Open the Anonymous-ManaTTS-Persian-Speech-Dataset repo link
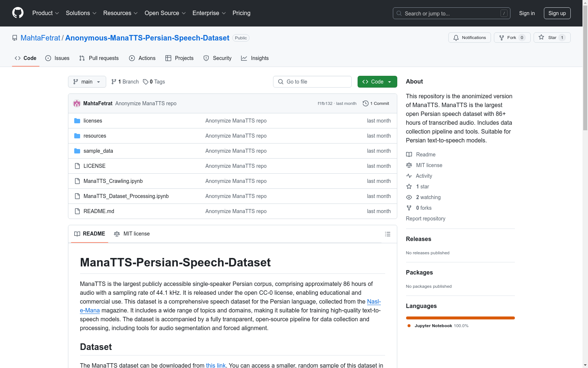The height and width of the screenshot is (368, 588). (147, 38)
